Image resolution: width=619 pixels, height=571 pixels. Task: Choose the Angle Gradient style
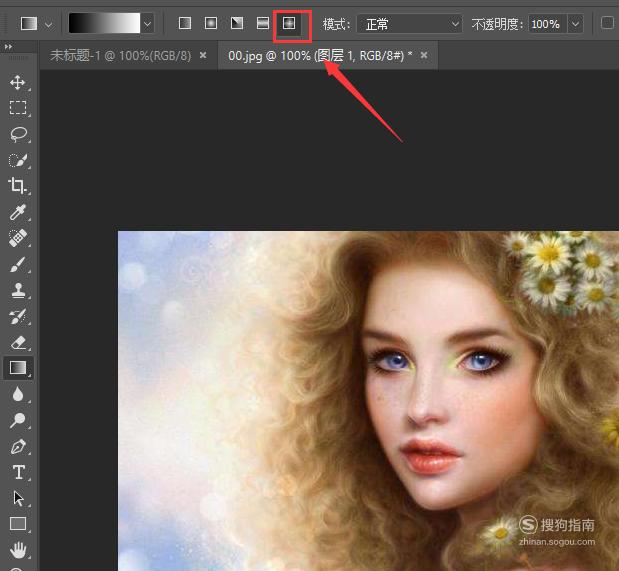(x=237, y=24)
